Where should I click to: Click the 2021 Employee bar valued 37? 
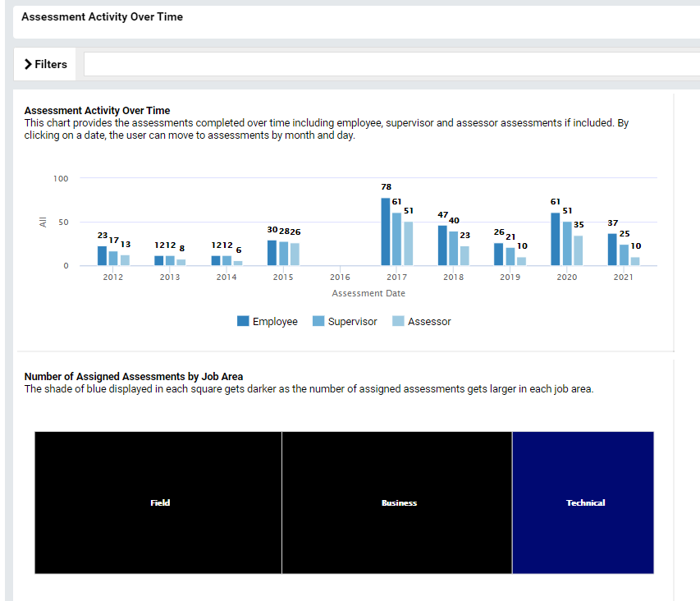coord(612,250)
